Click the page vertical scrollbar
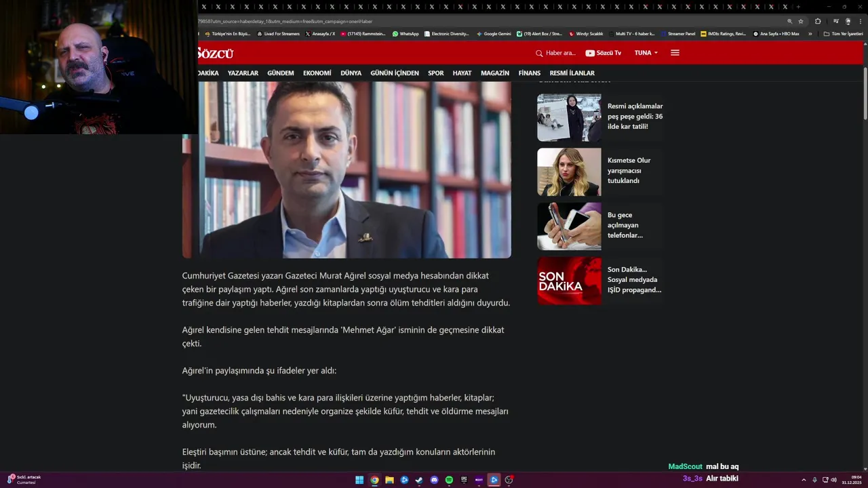The image size is (868, 488). [x=865, y=95]
